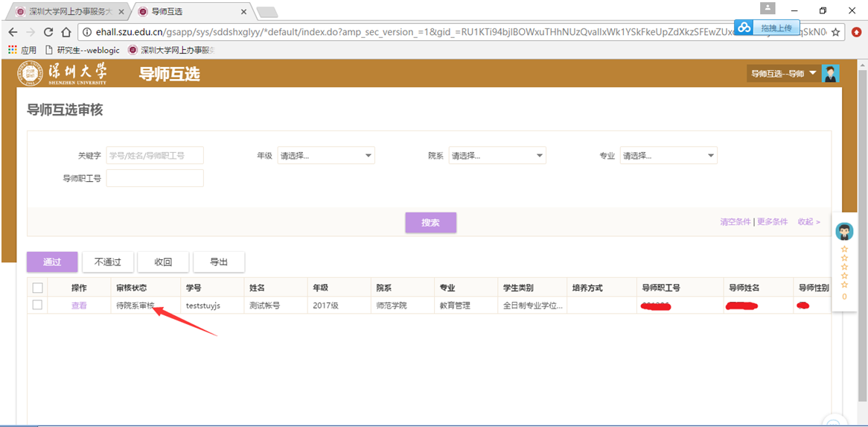Viewport: 868px width, 427px height.
Task: Open the Apps shortcut icon in bookmarks bar
Action: pyautogui.click(x=22, y=50)
